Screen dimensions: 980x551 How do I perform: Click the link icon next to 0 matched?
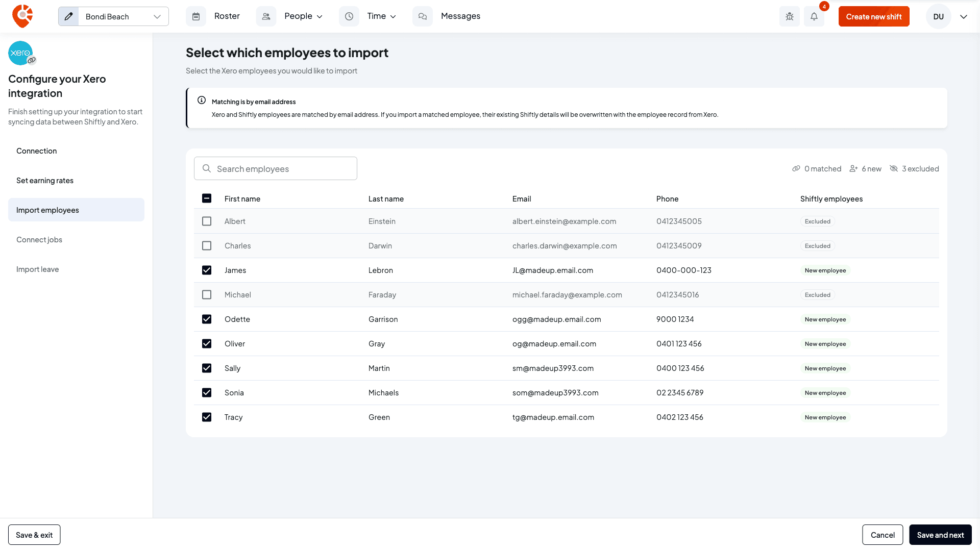(x=796, y=168)
